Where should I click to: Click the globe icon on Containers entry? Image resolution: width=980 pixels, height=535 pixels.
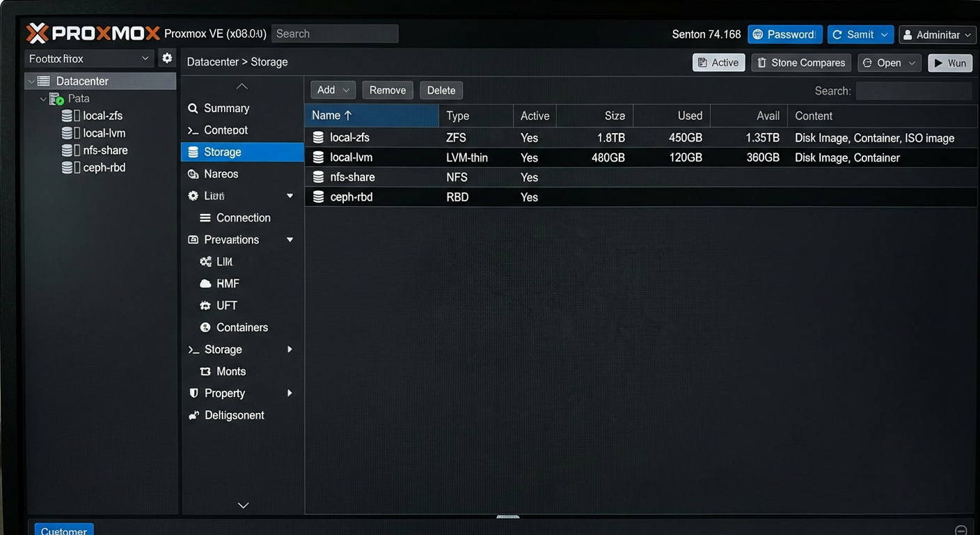[205, 327]
